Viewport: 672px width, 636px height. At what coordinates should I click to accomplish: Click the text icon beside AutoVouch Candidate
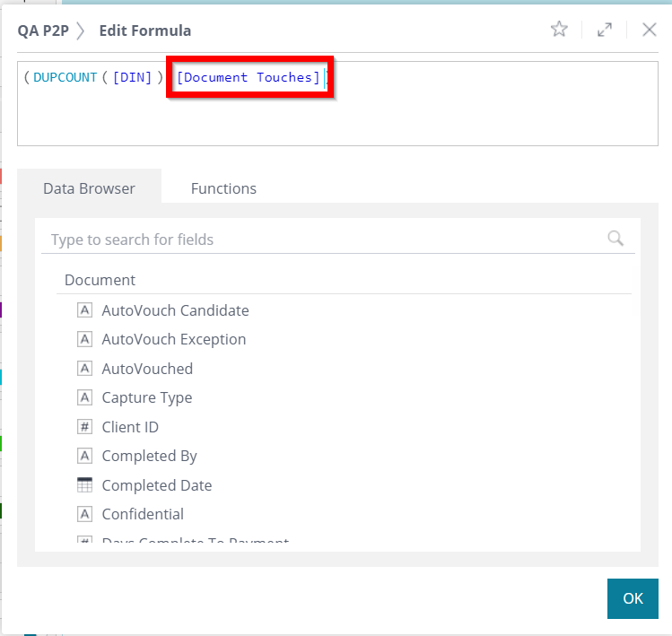(85, 310)
